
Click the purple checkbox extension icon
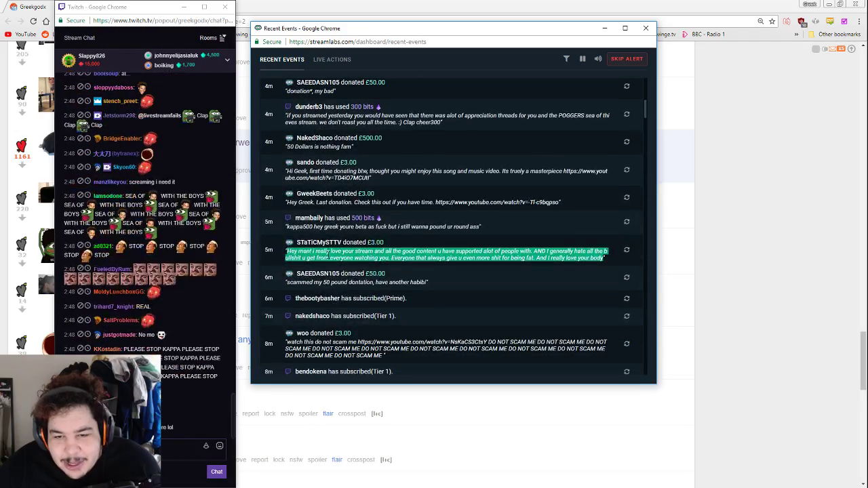click(844, 21)
